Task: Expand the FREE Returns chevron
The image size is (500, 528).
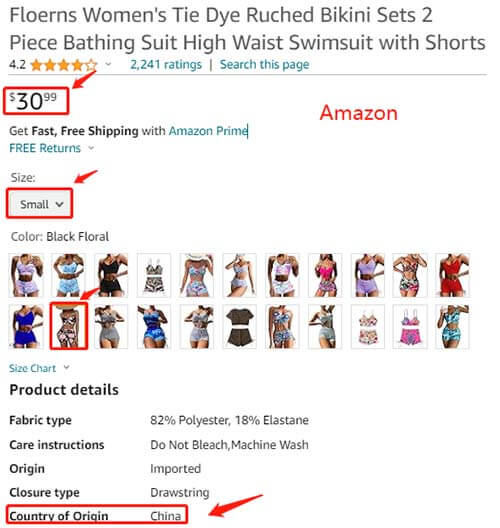Action: coord(91,148)
